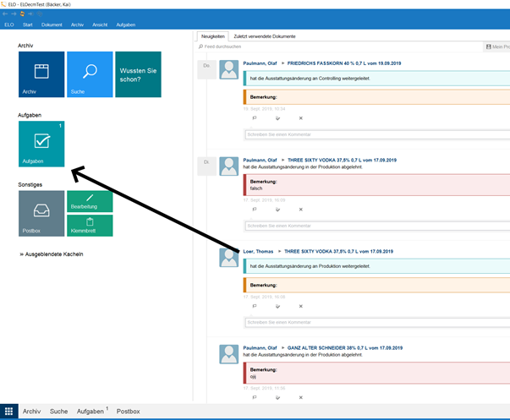
Task: Open the Dokument ribbon menu
Action: click(52, 26)
